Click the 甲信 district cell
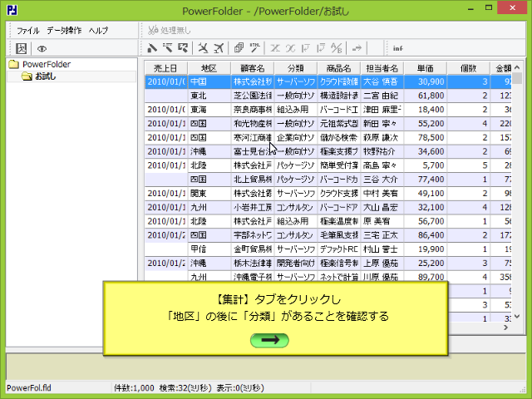532x399 pixels. (x=209, y=249)
